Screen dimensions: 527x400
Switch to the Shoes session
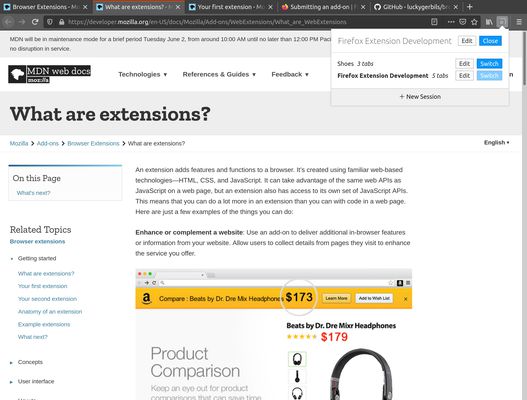489,64
